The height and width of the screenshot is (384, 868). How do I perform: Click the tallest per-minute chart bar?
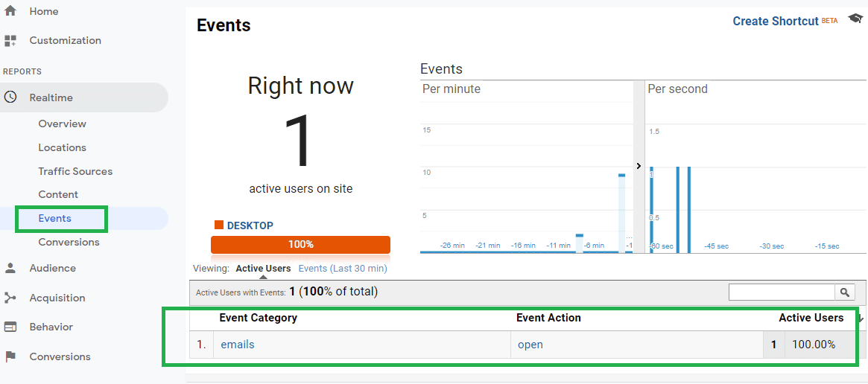(621, 214)
